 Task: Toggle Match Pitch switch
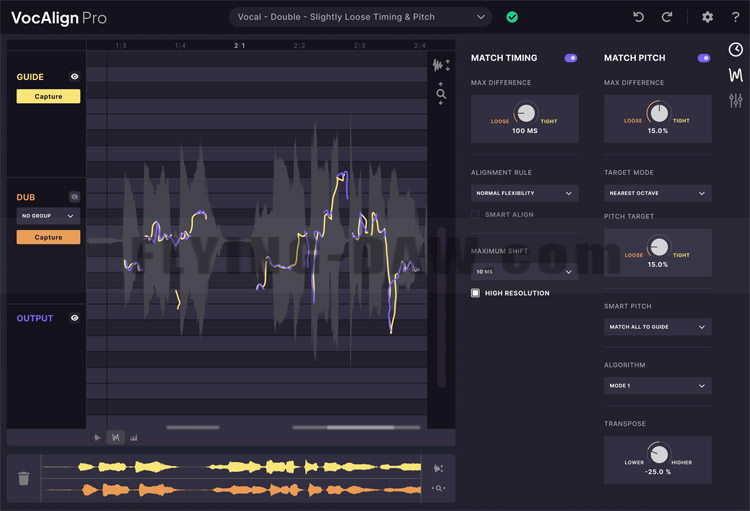point(704,58)
